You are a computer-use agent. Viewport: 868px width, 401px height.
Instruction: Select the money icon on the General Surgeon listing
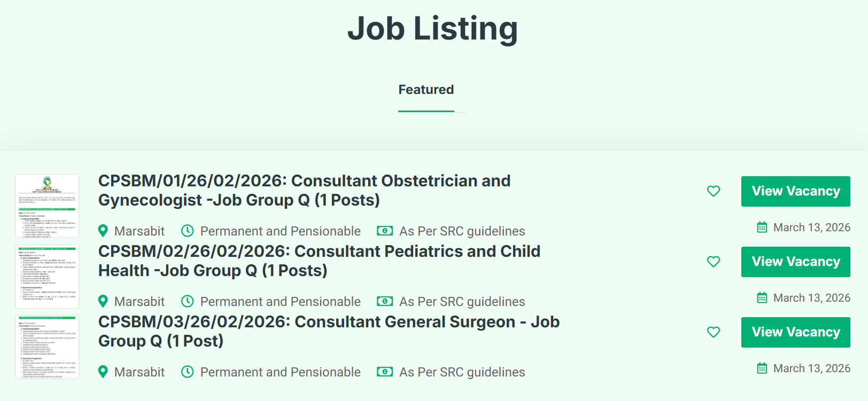384,372
